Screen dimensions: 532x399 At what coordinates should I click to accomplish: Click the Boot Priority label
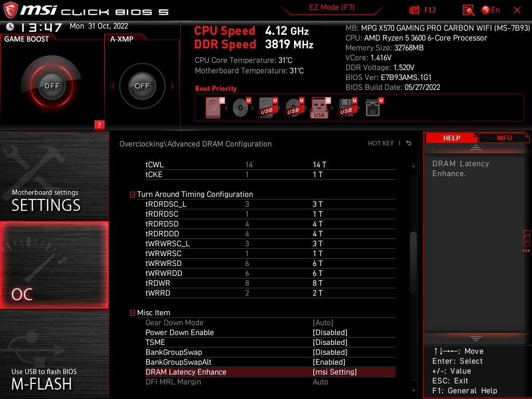click(216, 88)
